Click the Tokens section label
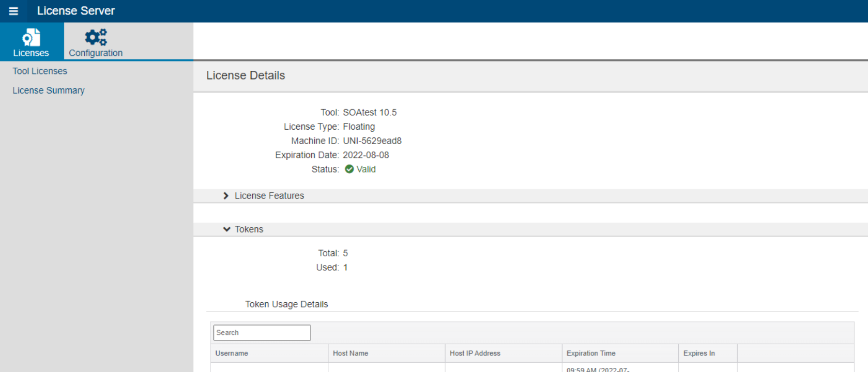This screenshot has height=372, width=868. [x=249, y=229]
